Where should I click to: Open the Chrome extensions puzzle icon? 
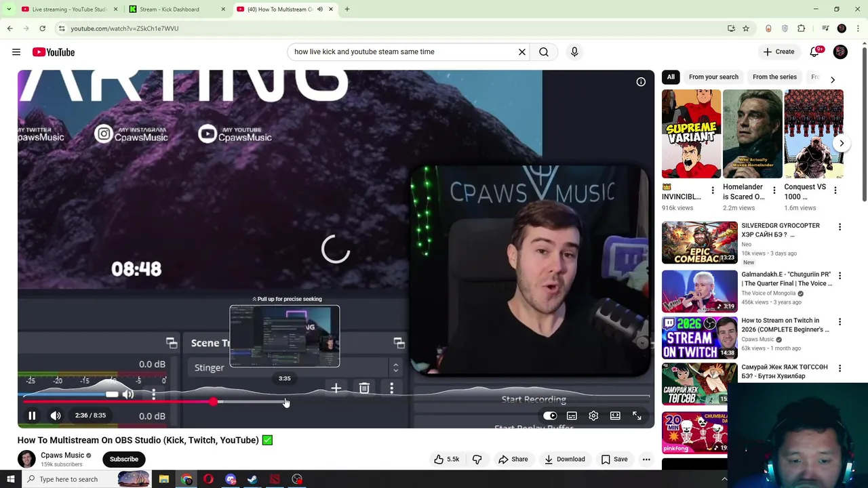pyautogui.click(x=802, y=28)
